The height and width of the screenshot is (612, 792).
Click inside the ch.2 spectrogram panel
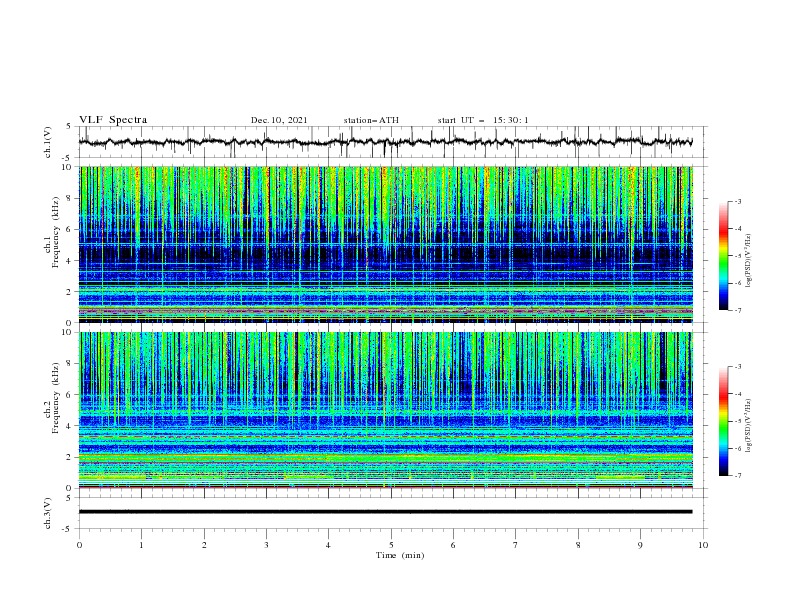point(386,410)
